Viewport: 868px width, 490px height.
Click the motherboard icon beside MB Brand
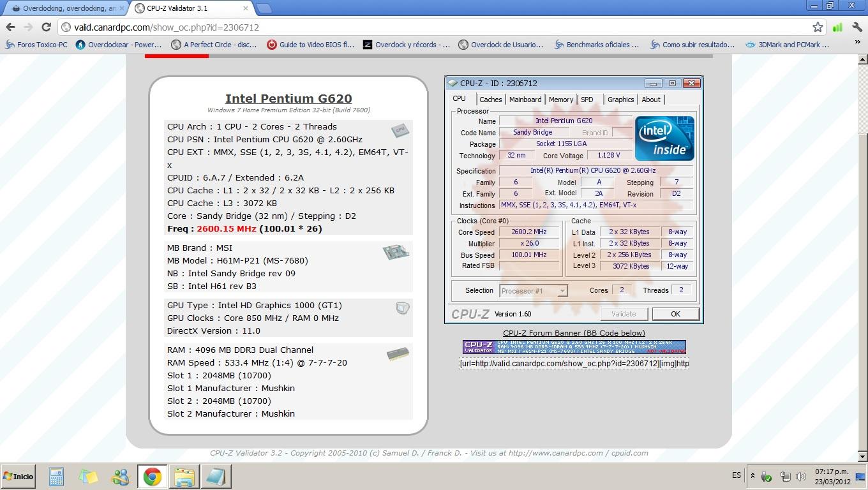(x=396, y=252)
